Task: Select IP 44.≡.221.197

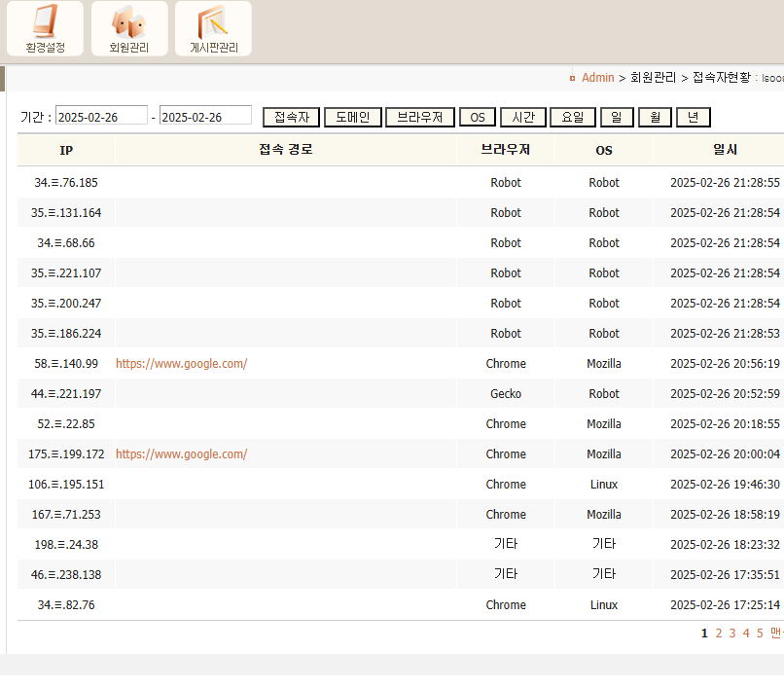Action: click(x=66, y=394)
